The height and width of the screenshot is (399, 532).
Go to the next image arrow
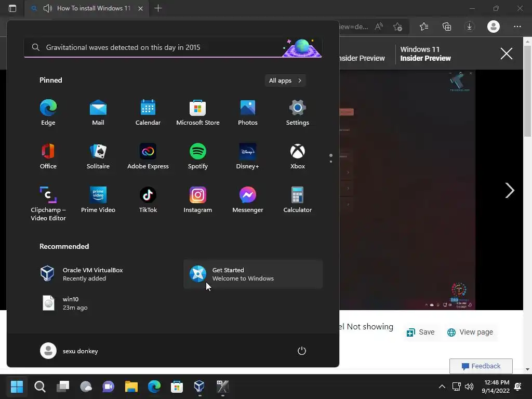(509, 190)
